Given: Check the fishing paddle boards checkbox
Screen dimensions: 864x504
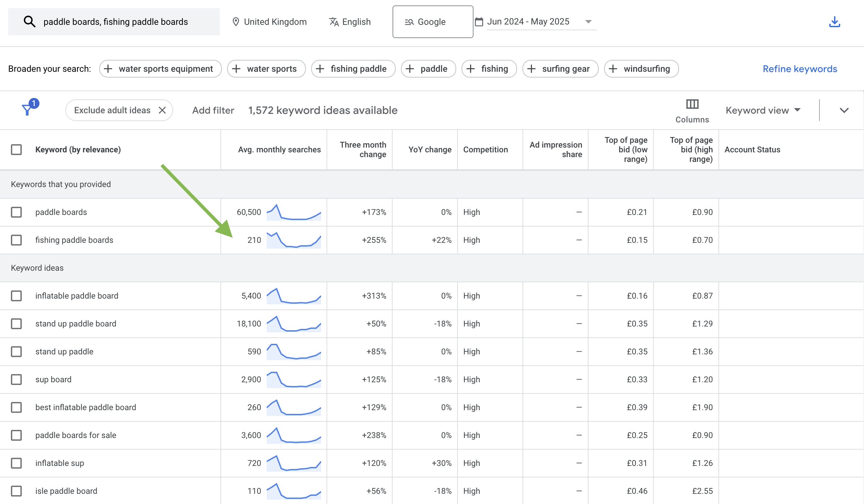Looking at the screenshot, I should coord(16,240).
